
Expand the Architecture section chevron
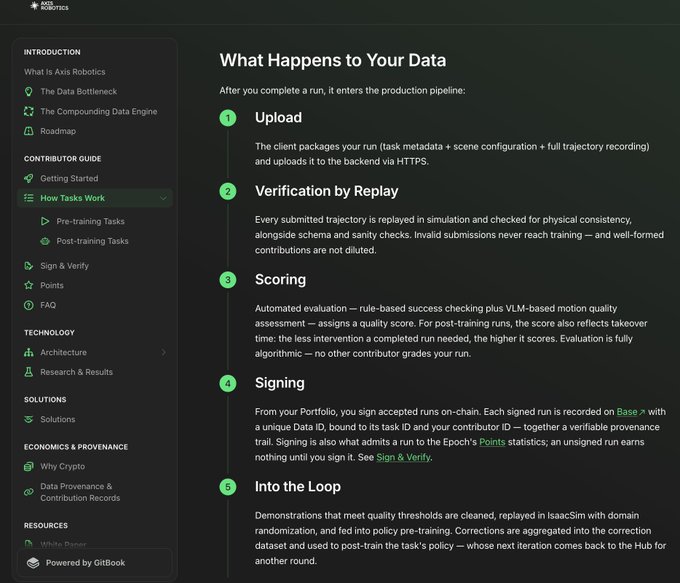pos(163,352)
